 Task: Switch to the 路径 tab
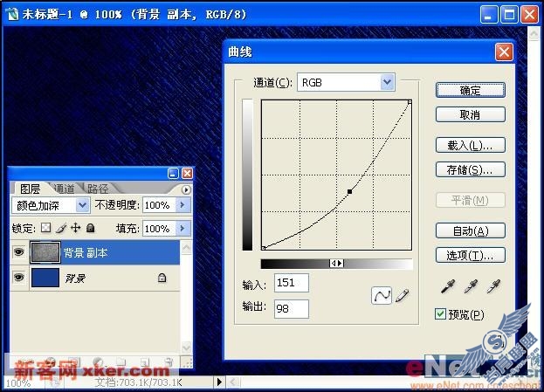(98, 189)
